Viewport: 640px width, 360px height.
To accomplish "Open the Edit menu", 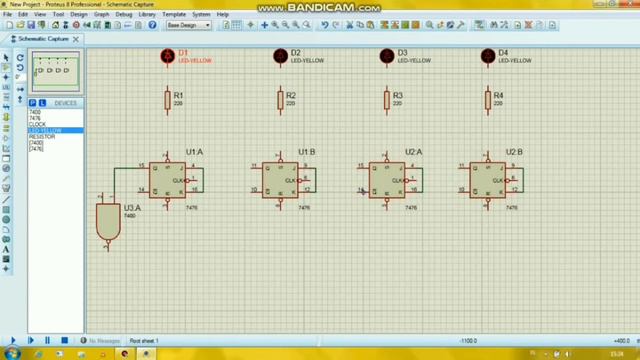I will pyautogui.click(x=23, y=14).
